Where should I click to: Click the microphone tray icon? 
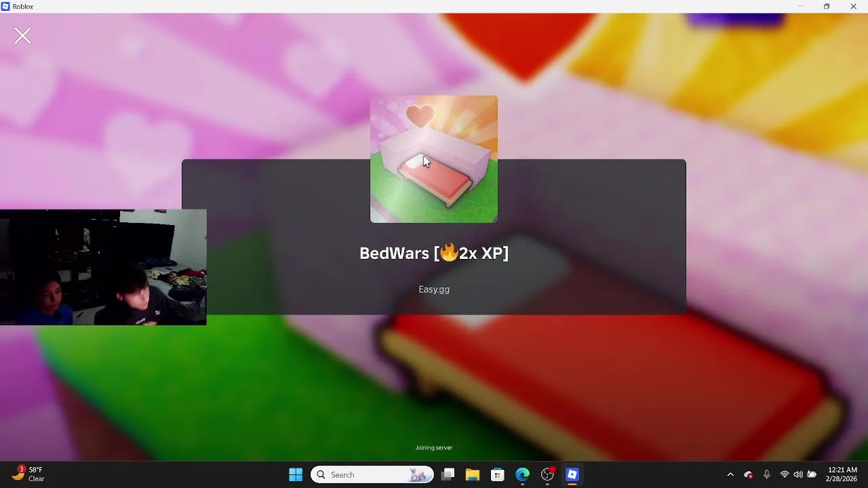click(x=767, y=474)
